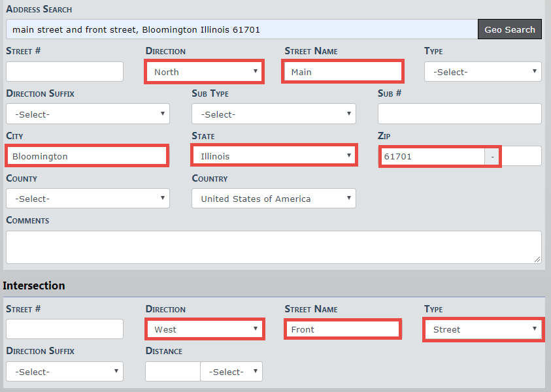Click the Intersection Street Name field with Front

click(x=342, y=329)
